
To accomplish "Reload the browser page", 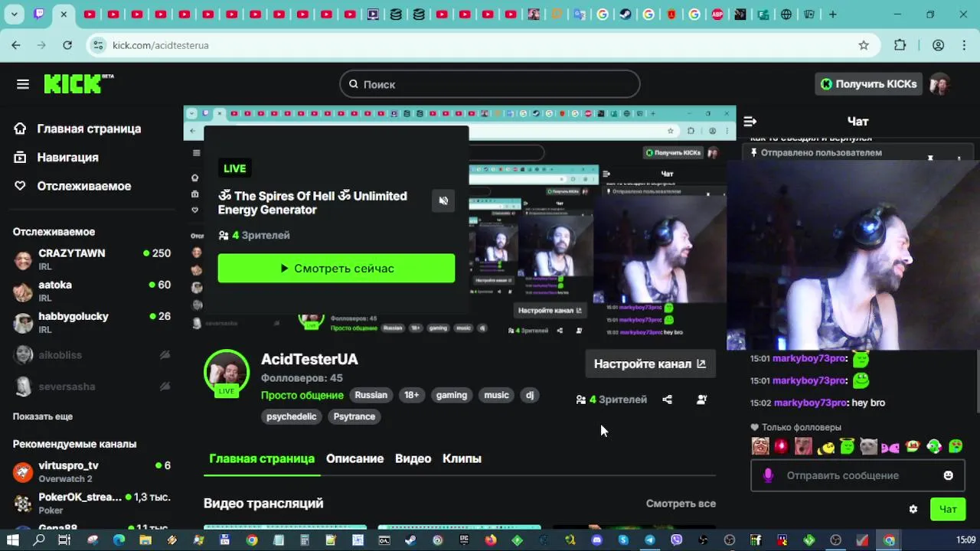I will (x=67, y=45).
